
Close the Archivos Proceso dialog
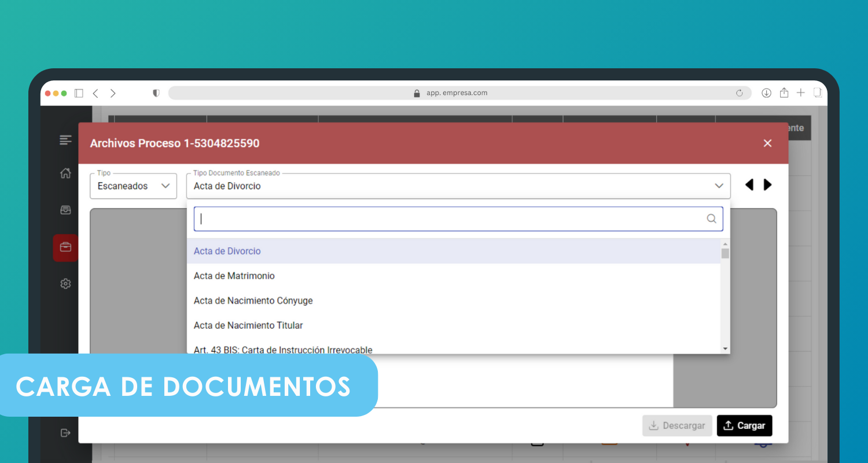click(767, 143)
